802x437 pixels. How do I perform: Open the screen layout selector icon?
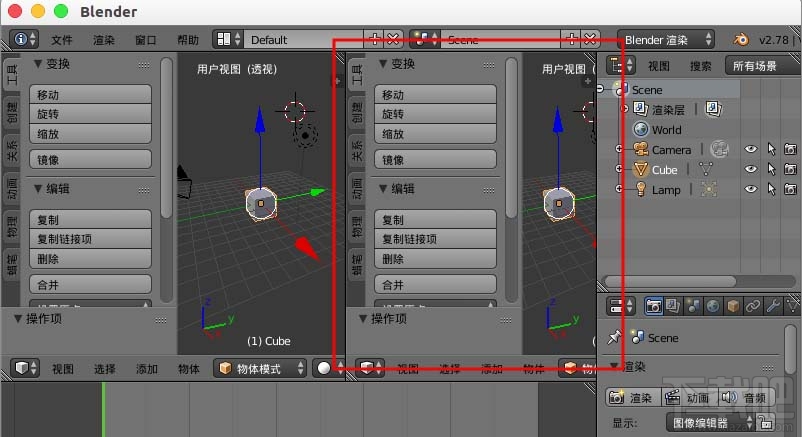[228, 39]
